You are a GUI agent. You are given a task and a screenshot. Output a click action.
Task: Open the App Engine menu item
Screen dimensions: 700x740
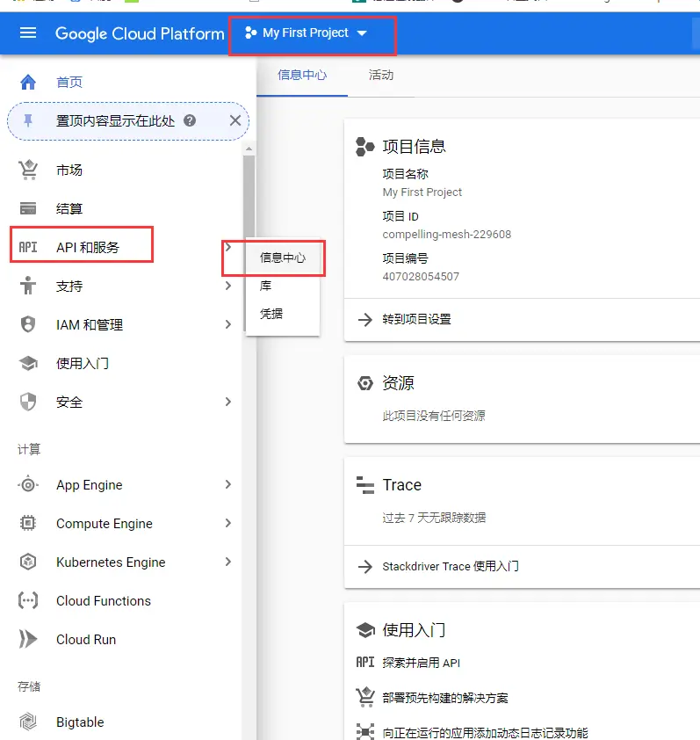[90, 484]
